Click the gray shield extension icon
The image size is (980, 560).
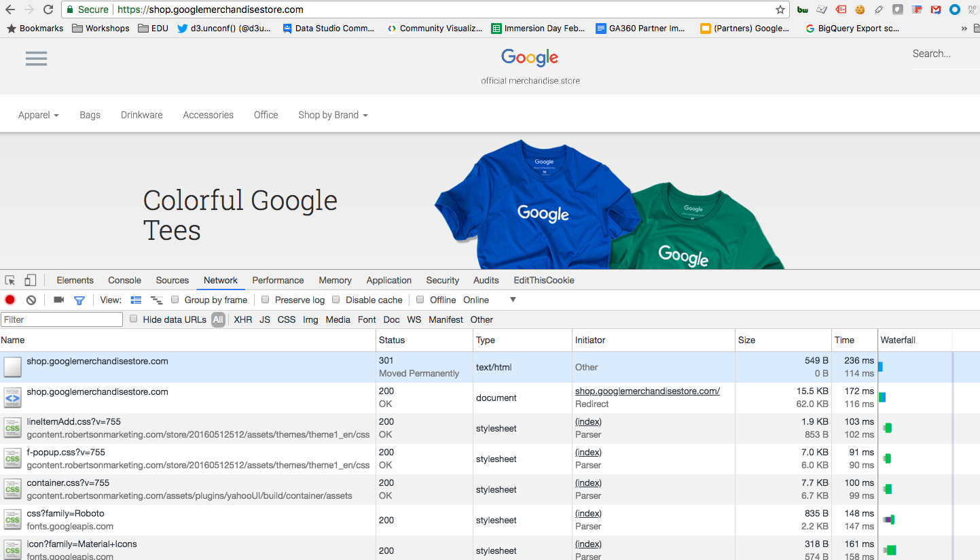click(898, 10)
